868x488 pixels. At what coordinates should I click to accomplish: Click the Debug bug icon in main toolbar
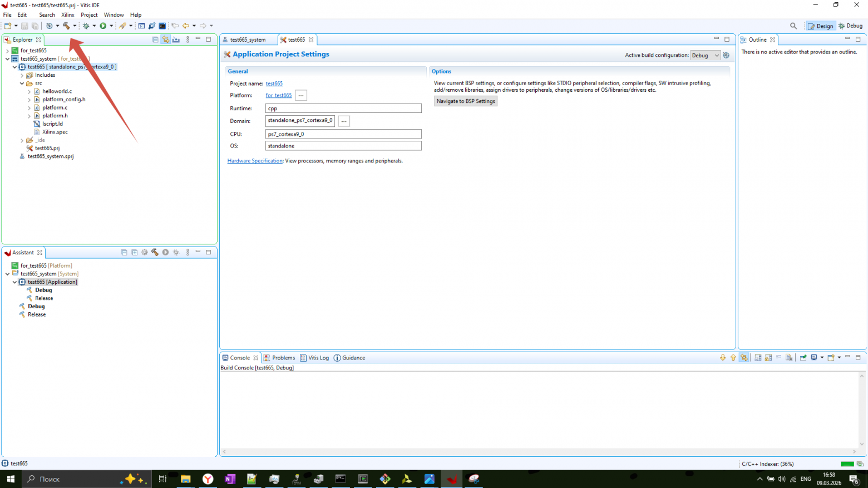pyautogui.click(x=86, y=26)
